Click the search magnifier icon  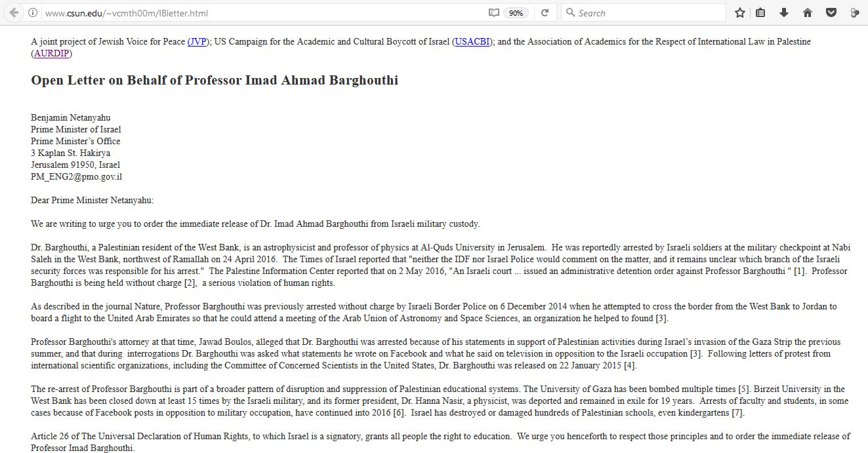pyautogui.click(x=570, y=12)
